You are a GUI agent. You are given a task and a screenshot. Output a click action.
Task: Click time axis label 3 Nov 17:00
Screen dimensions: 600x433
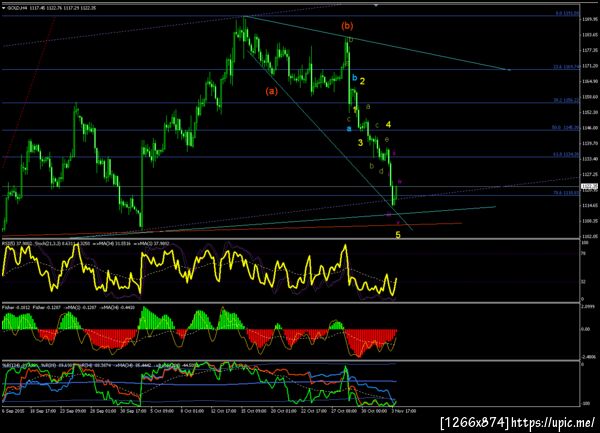click(x=404, y=411)
